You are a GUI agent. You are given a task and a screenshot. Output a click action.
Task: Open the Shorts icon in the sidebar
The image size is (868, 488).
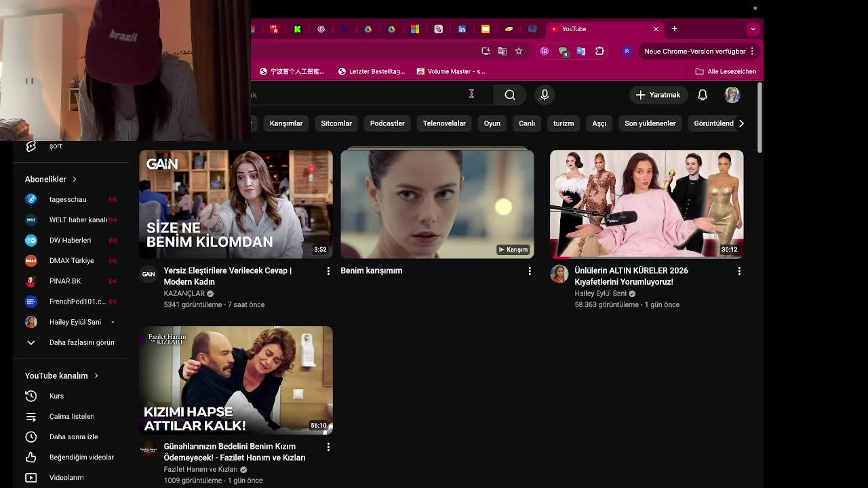tap(31, 146)
